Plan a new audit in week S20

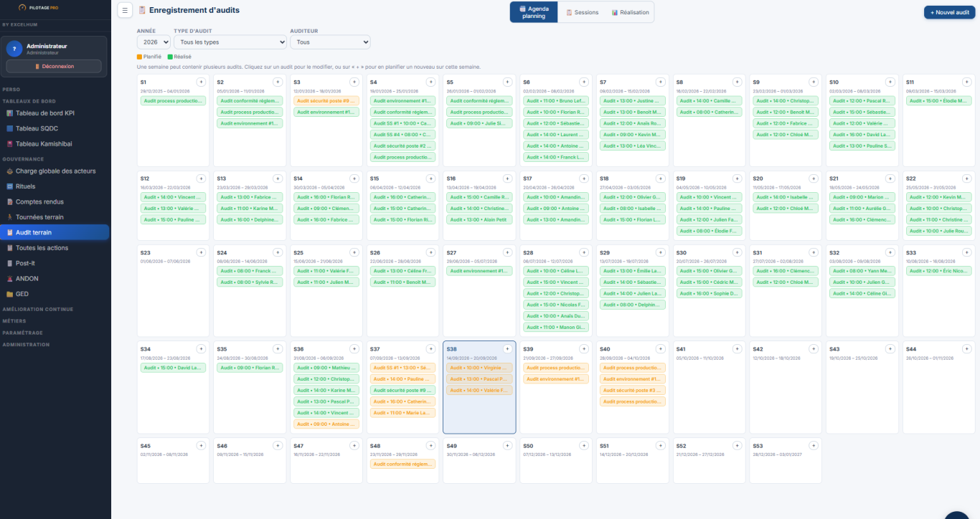[814, 178]
